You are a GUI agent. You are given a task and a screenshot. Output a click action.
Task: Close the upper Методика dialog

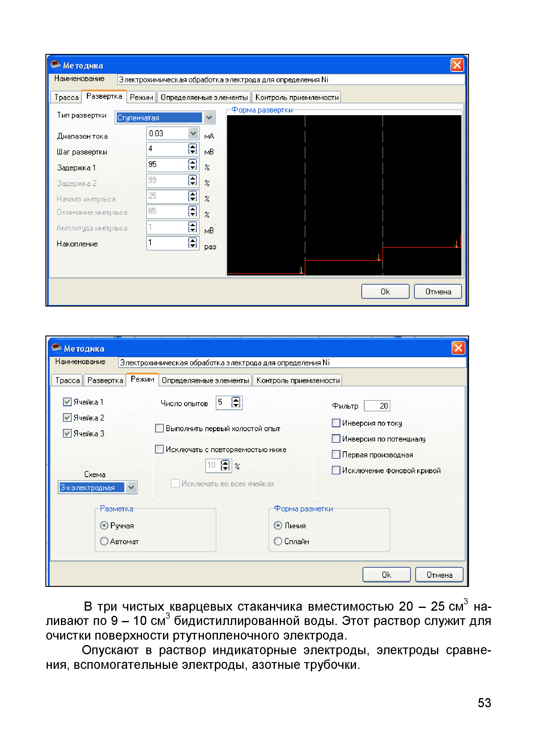457,65
